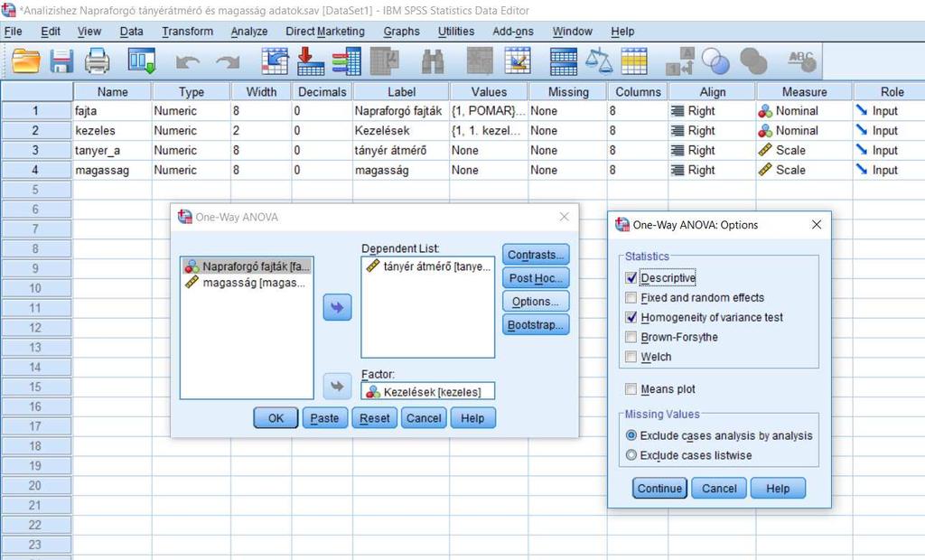Screen dimensions: 925x560
Task: Click the Insert variable toolbar icon
Action: [518, 61]
